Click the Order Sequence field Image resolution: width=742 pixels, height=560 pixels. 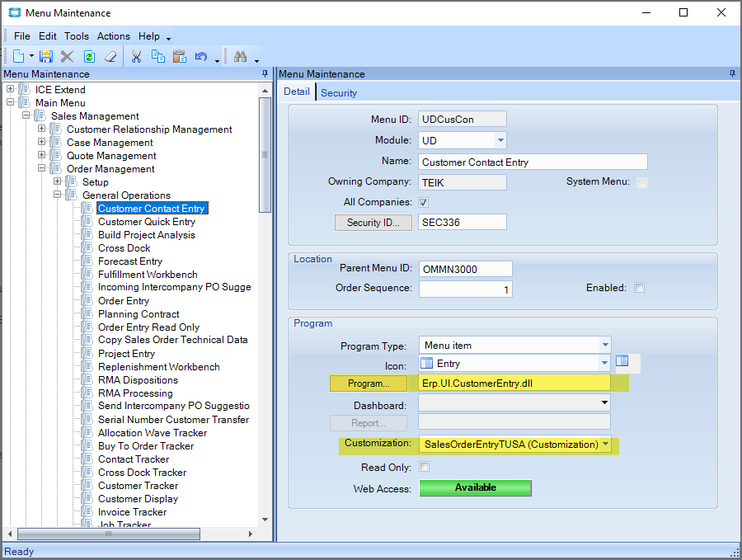(x=465, y=289)
